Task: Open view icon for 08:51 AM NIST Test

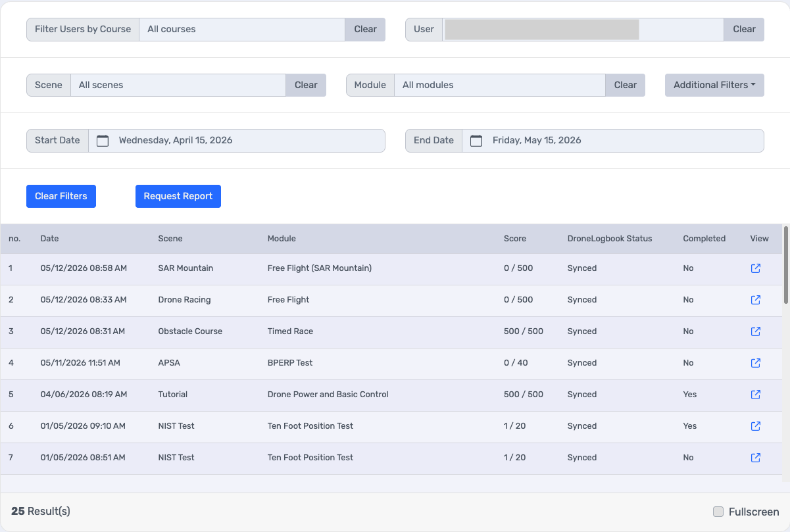Action: (756, 458)
